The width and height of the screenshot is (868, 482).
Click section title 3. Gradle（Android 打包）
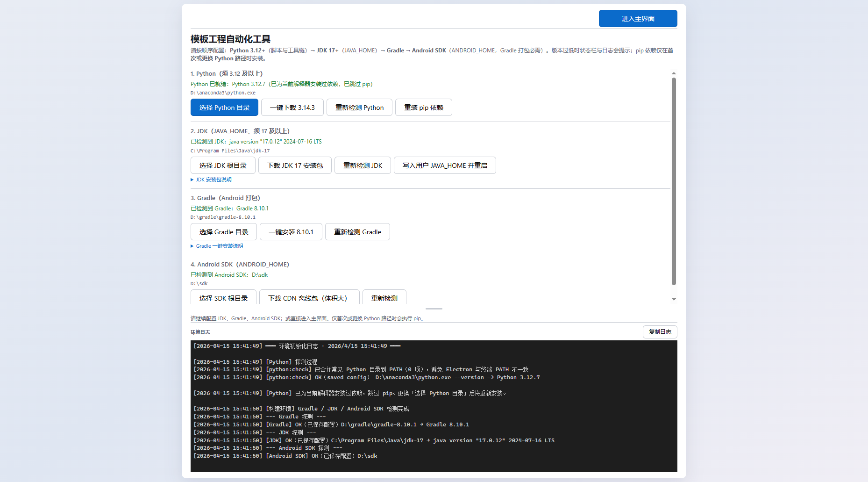pos(225,198)
